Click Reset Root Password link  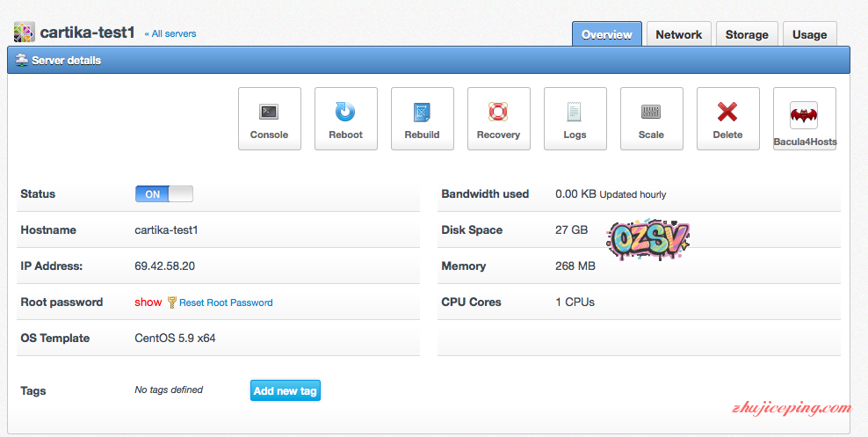pos(226,302)
